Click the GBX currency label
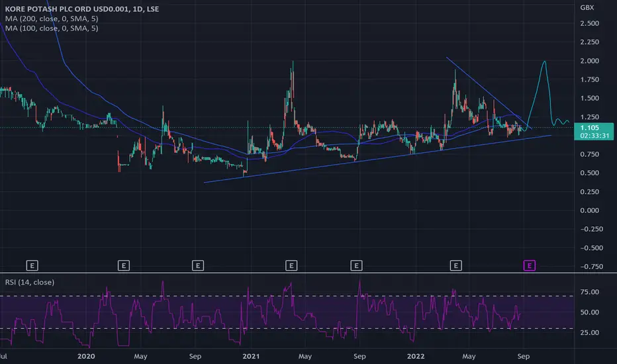 tap(587, 7)
